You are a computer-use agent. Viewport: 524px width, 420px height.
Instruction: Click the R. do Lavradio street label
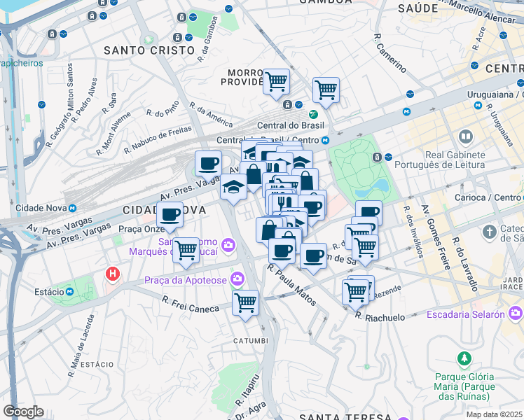click(x=465, y=265)
